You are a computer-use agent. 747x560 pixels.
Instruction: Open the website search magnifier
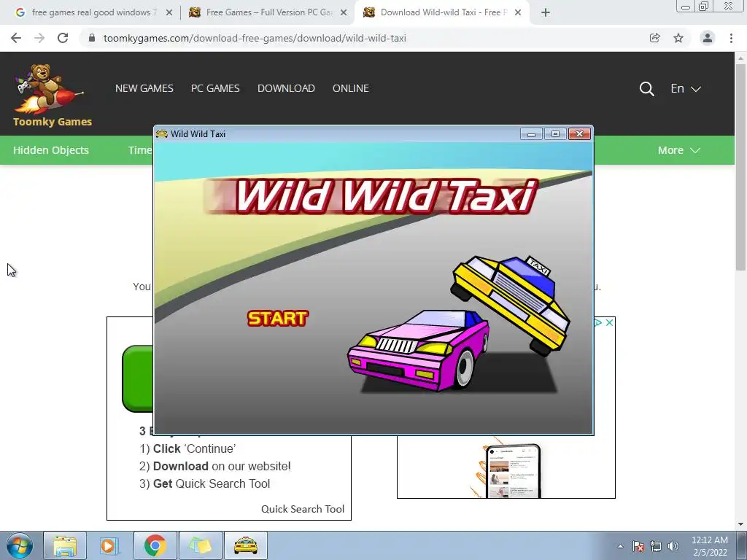click(x=646, y=88)
